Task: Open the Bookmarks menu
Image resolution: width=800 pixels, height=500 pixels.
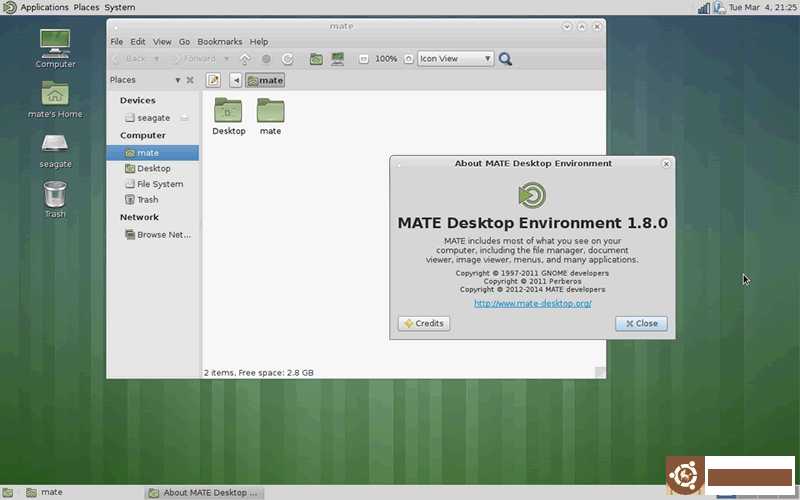Action: (x=220, y=42)
